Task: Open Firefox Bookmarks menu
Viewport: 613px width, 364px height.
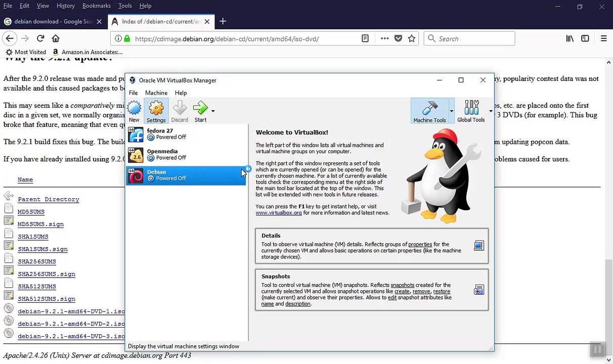Action: [x=96, y=6]
